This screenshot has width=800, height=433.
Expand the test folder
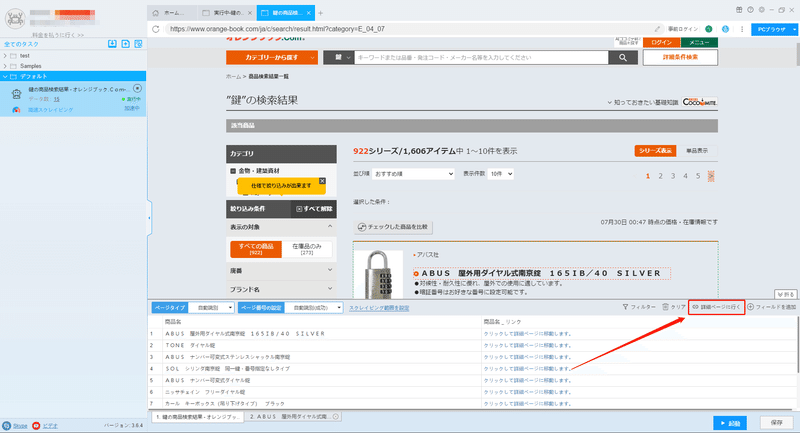point(5,56)
